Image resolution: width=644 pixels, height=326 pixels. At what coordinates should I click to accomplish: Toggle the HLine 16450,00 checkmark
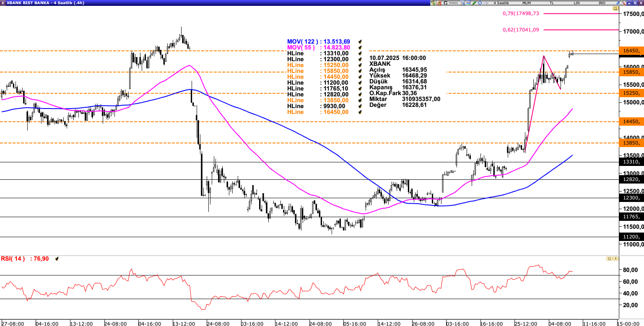tap(360, 112)
